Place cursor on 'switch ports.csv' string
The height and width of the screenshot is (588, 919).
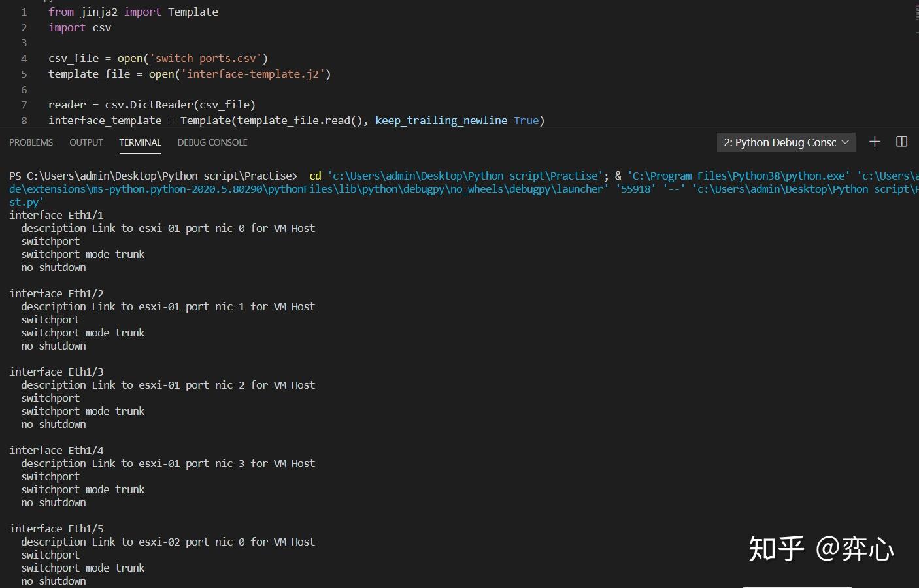pyautogui.click(x=206, y=58)
